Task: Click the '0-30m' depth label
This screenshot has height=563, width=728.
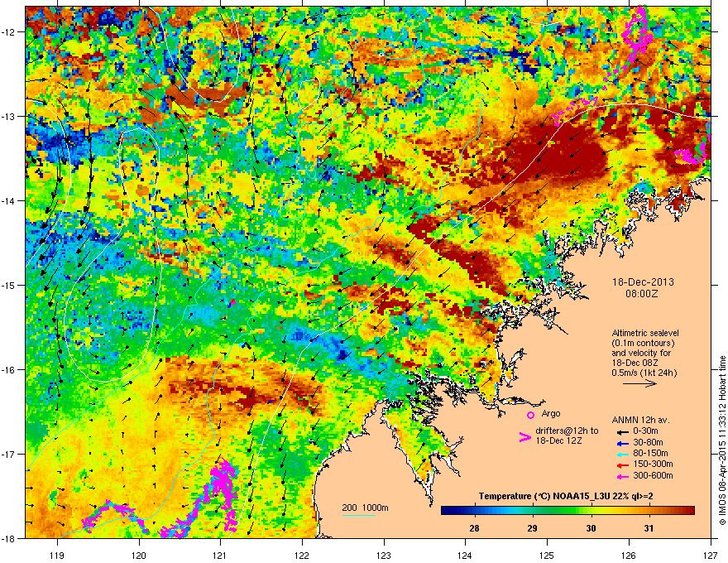Action: pos(645,431)
